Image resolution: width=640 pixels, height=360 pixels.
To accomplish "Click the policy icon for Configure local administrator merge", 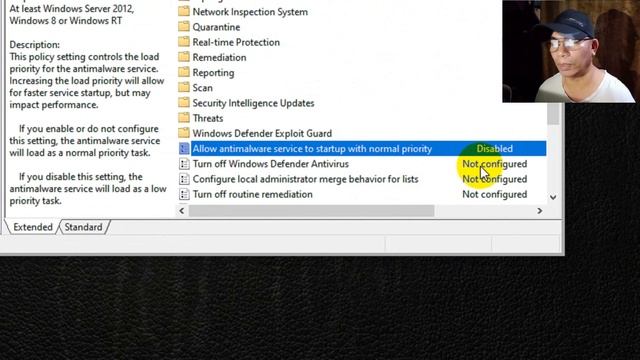I will click(x=184, y=179).
